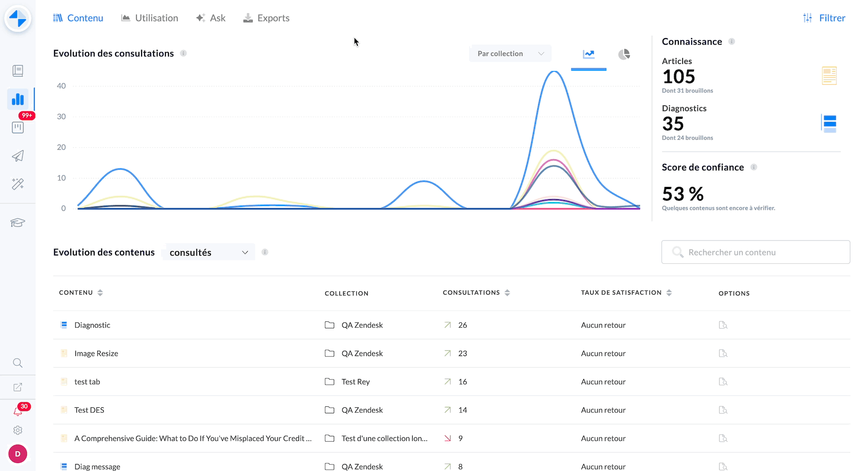Open the Exports tab

click(x=266, y=18)
